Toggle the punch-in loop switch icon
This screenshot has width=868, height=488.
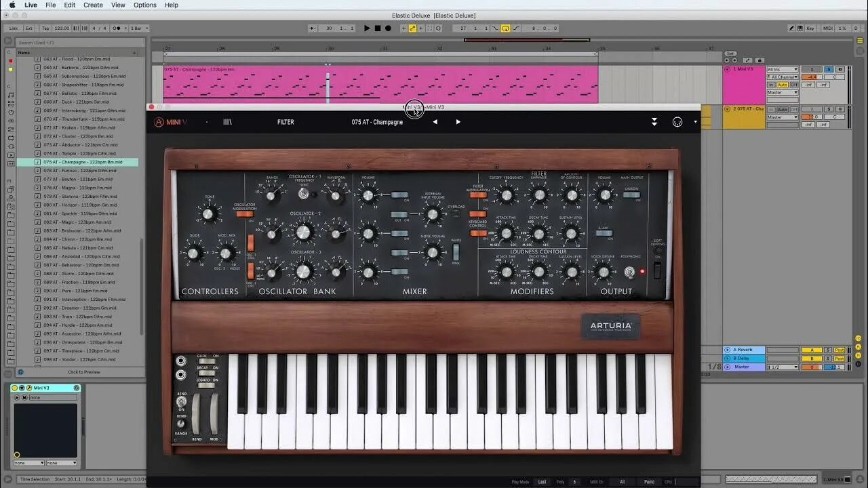495,28
